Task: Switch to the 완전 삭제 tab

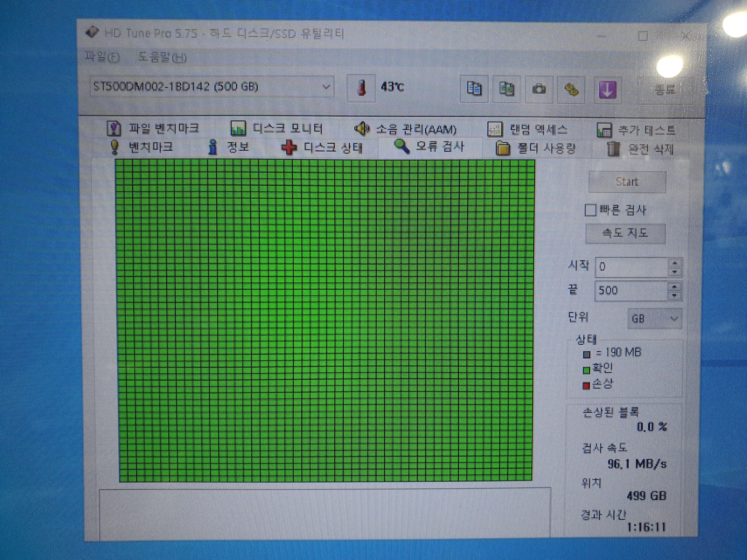Action: (641, 149)
